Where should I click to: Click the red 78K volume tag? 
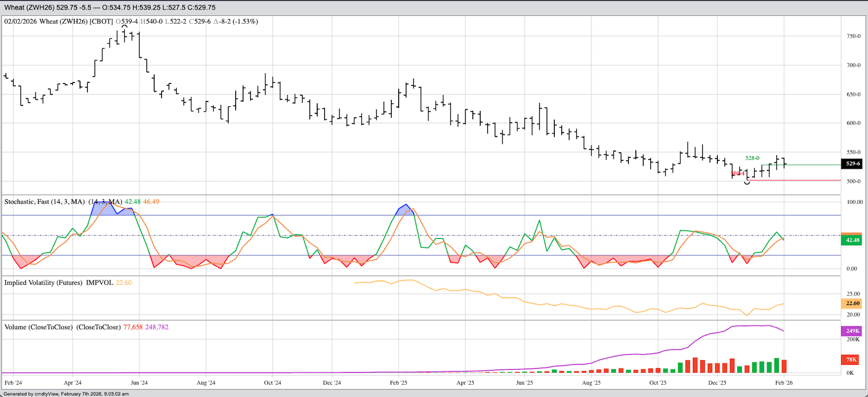(851, 359)
